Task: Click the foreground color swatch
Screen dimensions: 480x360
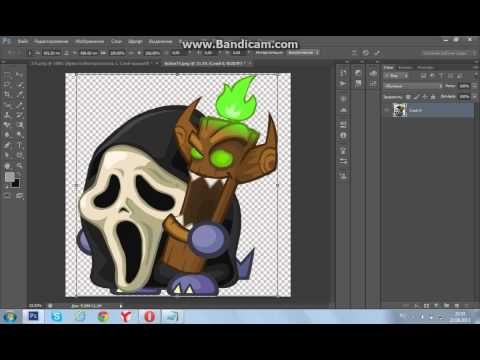Action: [9, 177]
